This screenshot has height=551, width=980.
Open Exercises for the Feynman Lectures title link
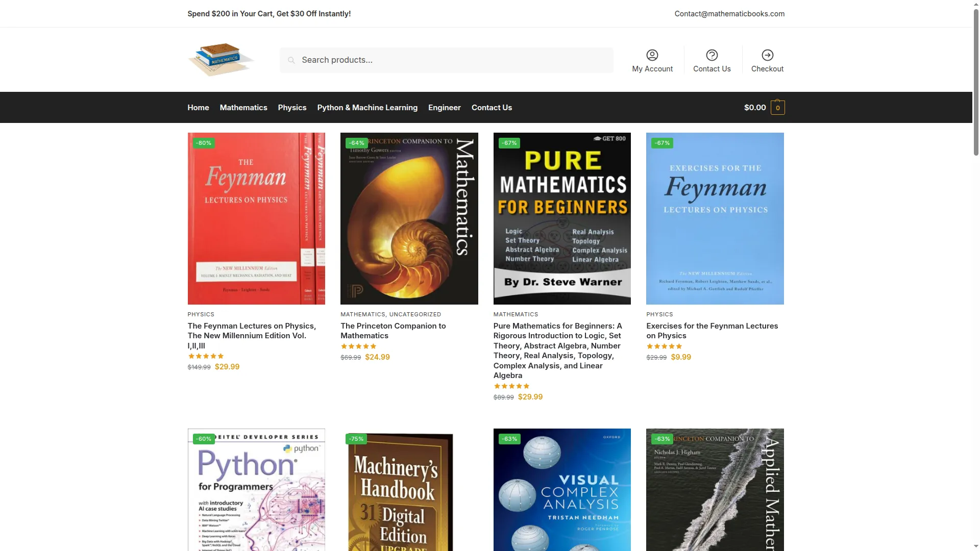(x=712, y=331)
